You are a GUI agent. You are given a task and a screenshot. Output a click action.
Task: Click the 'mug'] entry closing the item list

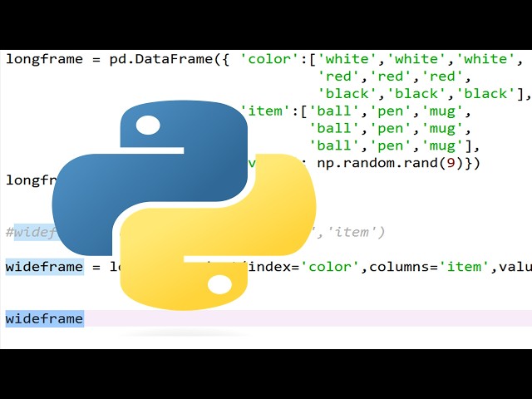446,146
